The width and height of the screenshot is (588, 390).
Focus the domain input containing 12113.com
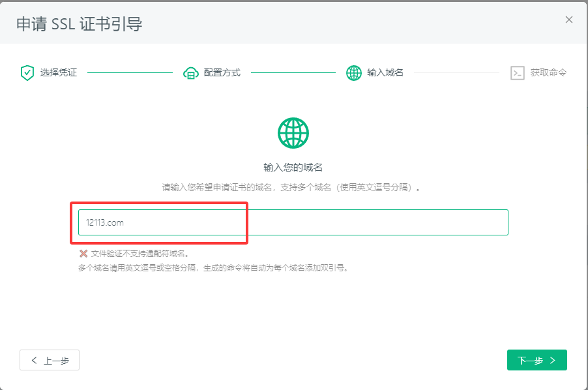293,222
